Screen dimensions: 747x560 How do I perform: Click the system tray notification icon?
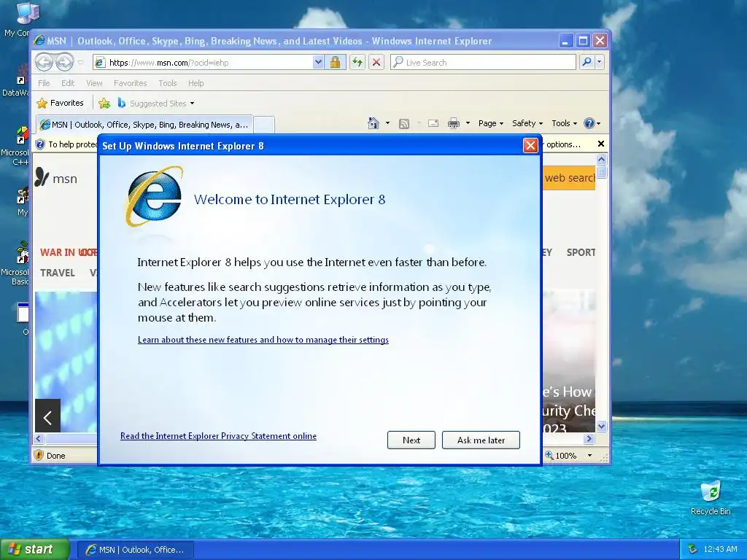tap(692, 549)
